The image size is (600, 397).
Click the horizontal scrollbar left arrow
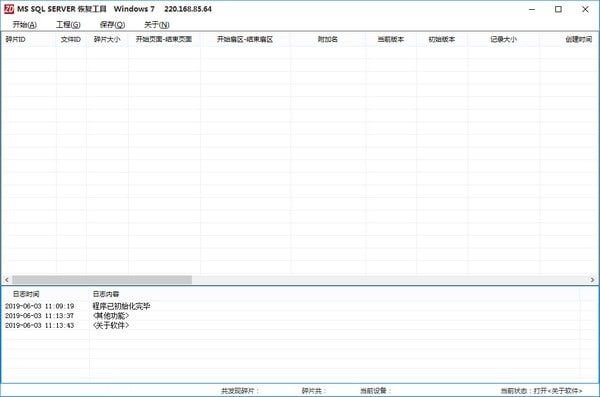pos(7,280)
